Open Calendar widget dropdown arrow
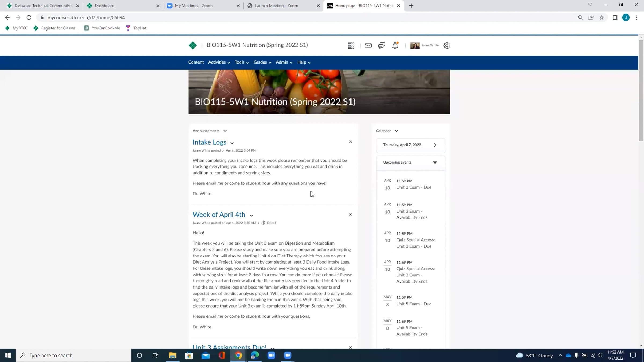This screenshot has height=362, width=644. 396,131
